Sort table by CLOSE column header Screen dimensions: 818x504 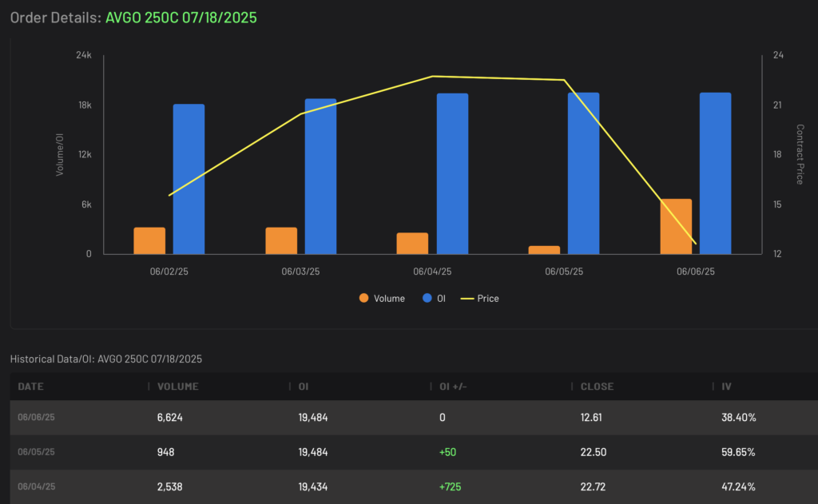click(597, 387)
